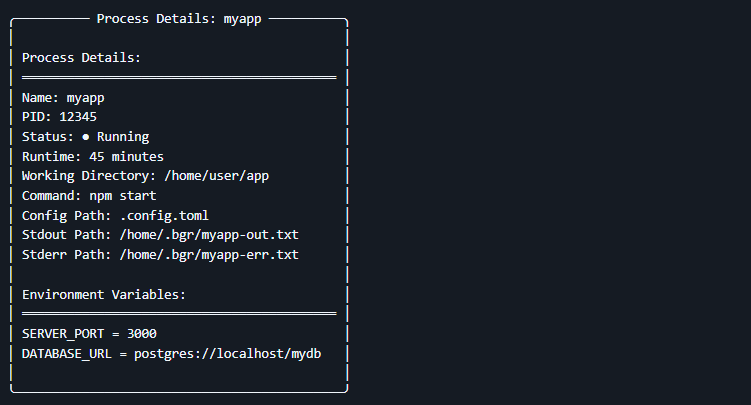Open the myapp-err.txt stderr path

coord(209,255)
